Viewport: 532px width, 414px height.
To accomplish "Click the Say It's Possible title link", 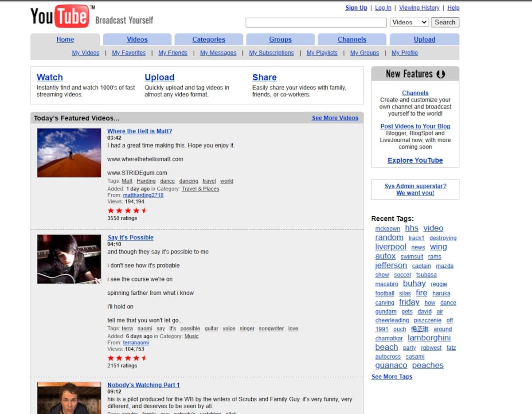I will click(x=130, y=238).
